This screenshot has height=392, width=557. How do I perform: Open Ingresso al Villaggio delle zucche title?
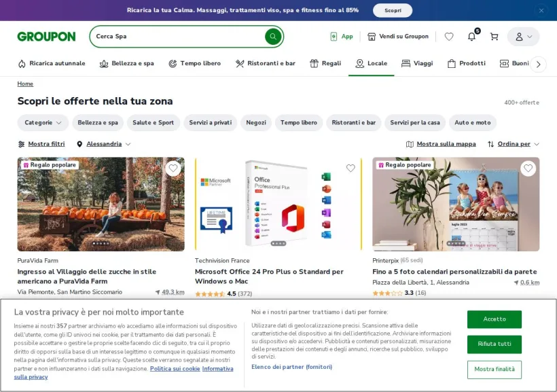pos(87,277)
